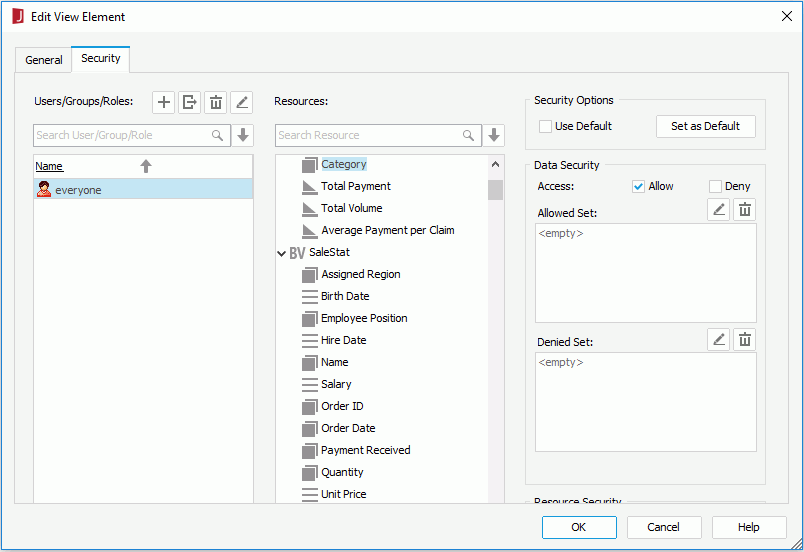This screenshot has width=804, height=552.
Task: Check the Deny access checkbox
Action: click(715, 187)
